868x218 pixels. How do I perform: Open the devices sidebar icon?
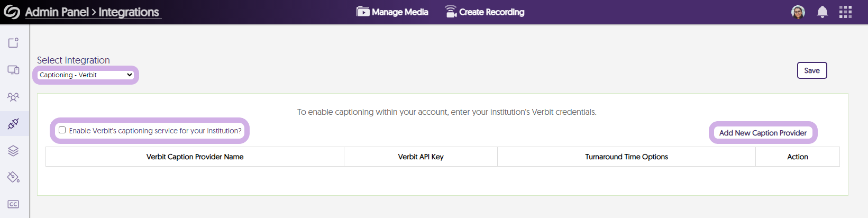13,70
